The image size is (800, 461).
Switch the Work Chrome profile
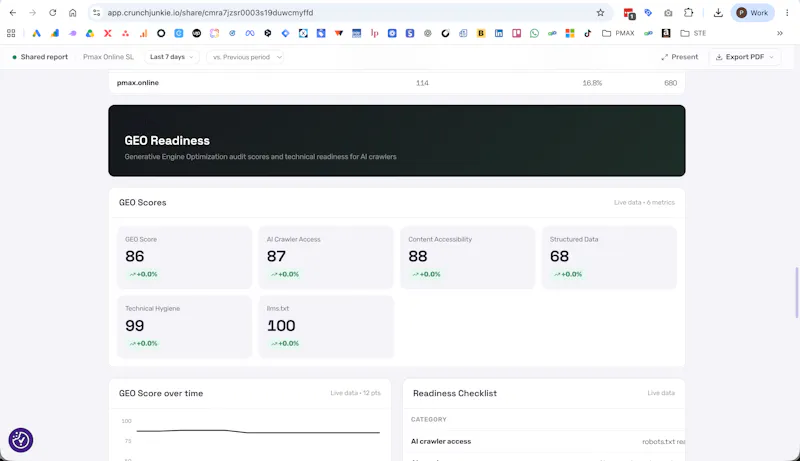coord(753,13)
